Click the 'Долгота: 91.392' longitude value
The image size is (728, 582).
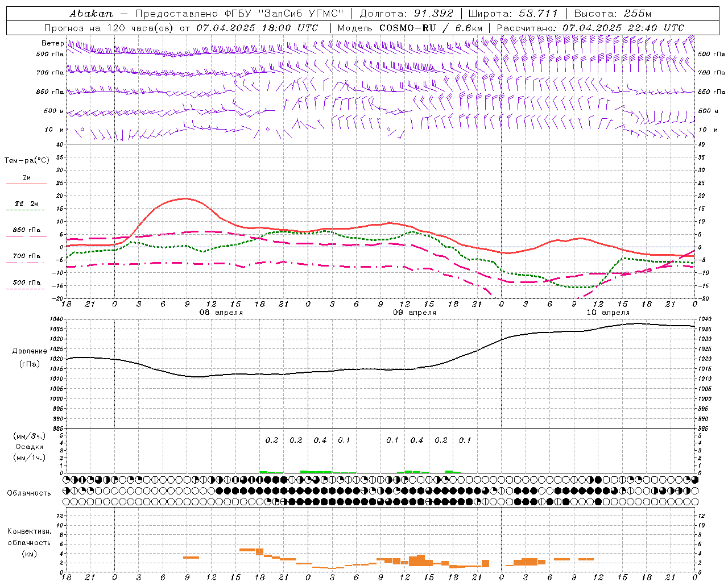pyautogui.click(x=407, y=14)
